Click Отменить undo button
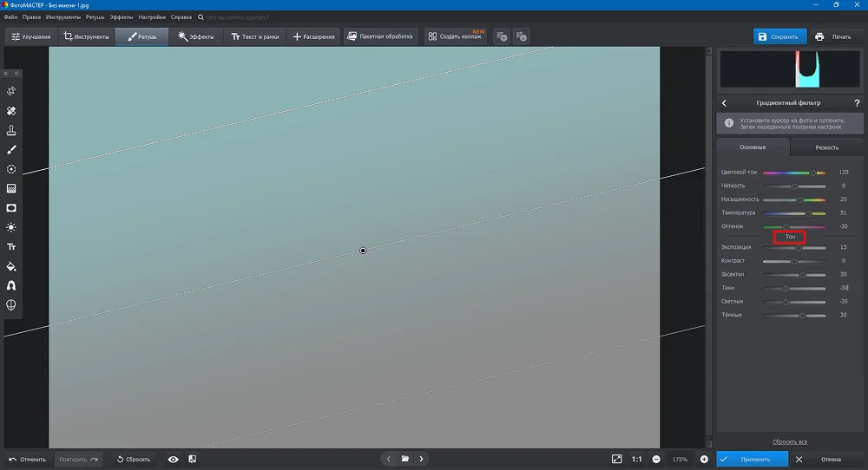 (27, 459)
